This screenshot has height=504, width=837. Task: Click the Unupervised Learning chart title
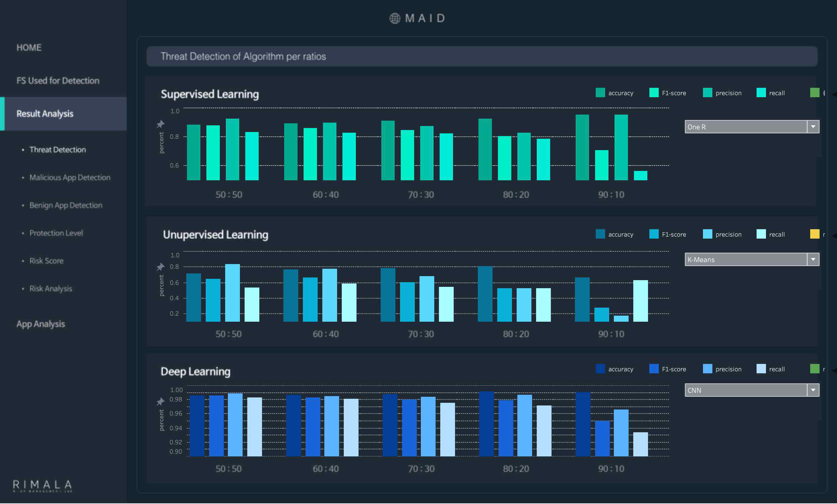coord(216,235)
